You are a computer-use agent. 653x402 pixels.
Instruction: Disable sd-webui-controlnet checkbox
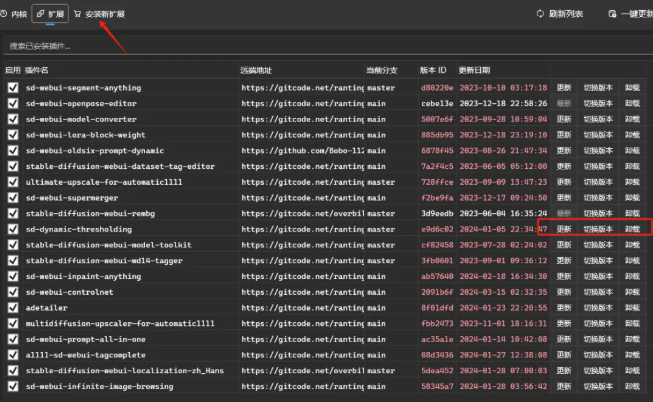(13, 292)
